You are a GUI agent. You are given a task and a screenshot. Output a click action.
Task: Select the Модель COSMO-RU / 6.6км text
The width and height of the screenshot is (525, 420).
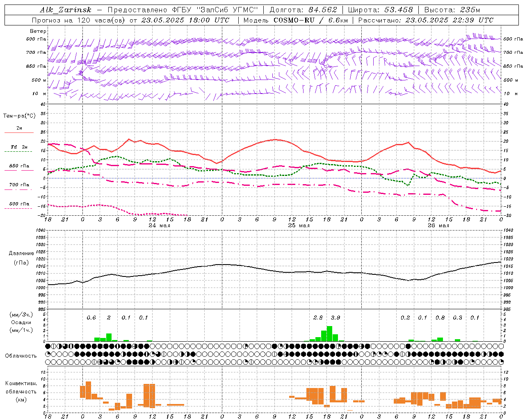pos(295,20)
